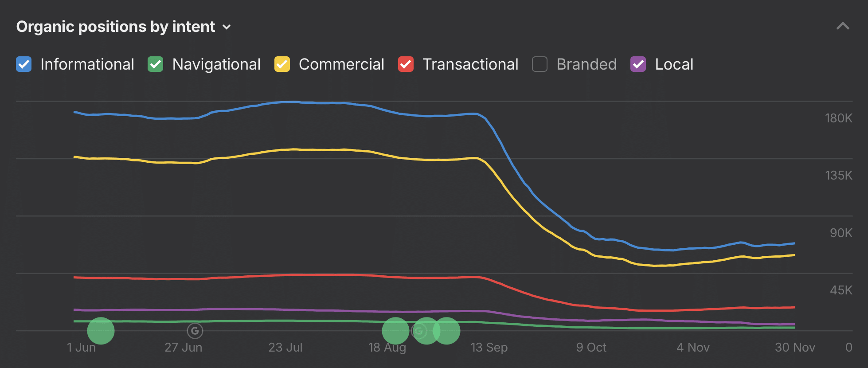Click the green note marker at 1 Jun

coord(101,331)
